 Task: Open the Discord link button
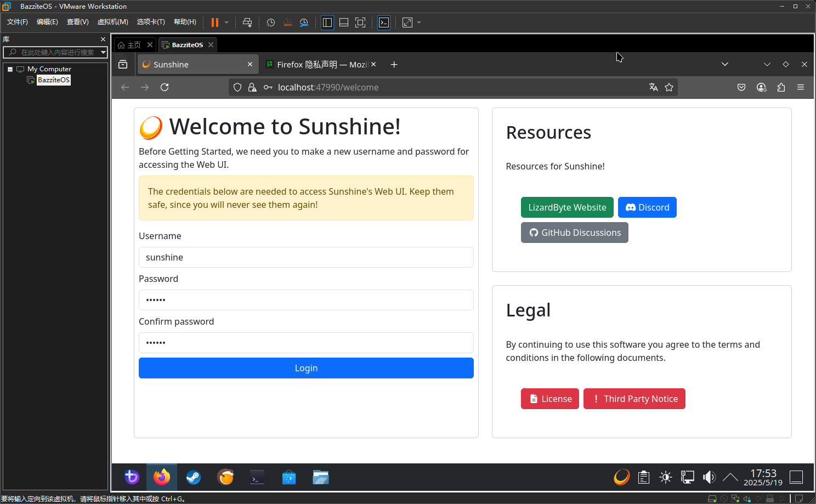coord(647,207)
